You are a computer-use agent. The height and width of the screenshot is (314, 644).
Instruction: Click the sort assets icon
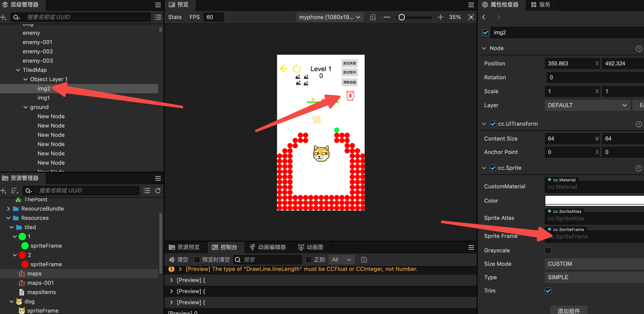click(x=15, y=191)
